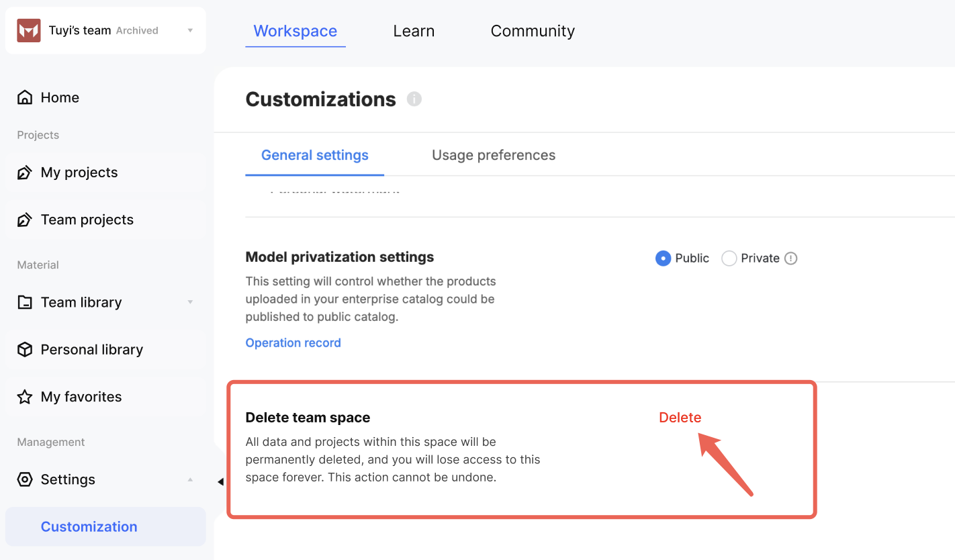
Task: Click the Projects section label
Action: click(x=38, y=135)
